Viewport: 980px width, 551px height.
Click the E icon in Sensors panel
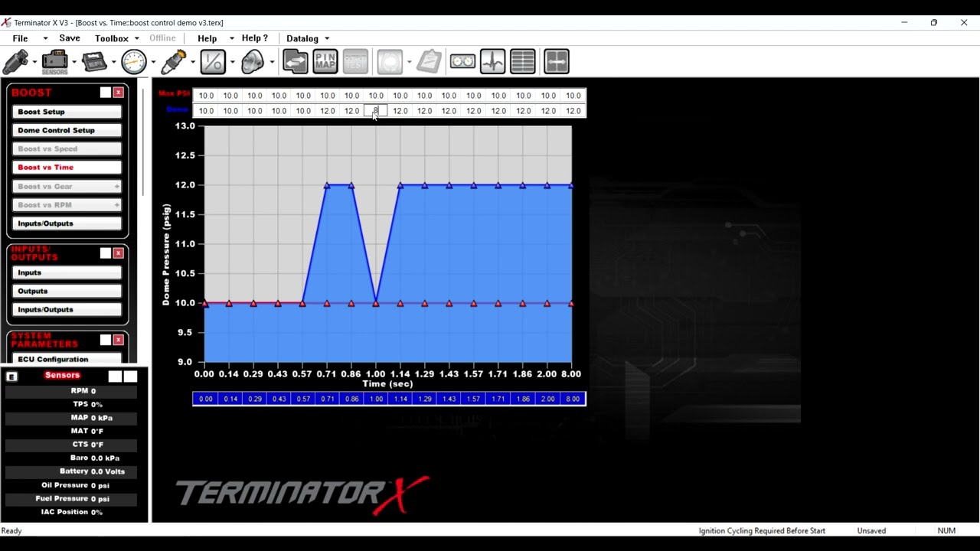11,377
